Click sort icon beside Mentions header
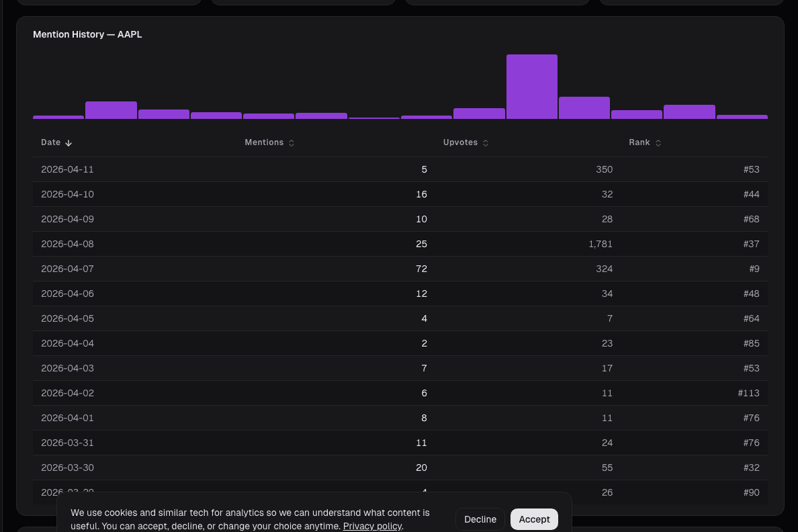 [x=292, y=143]
